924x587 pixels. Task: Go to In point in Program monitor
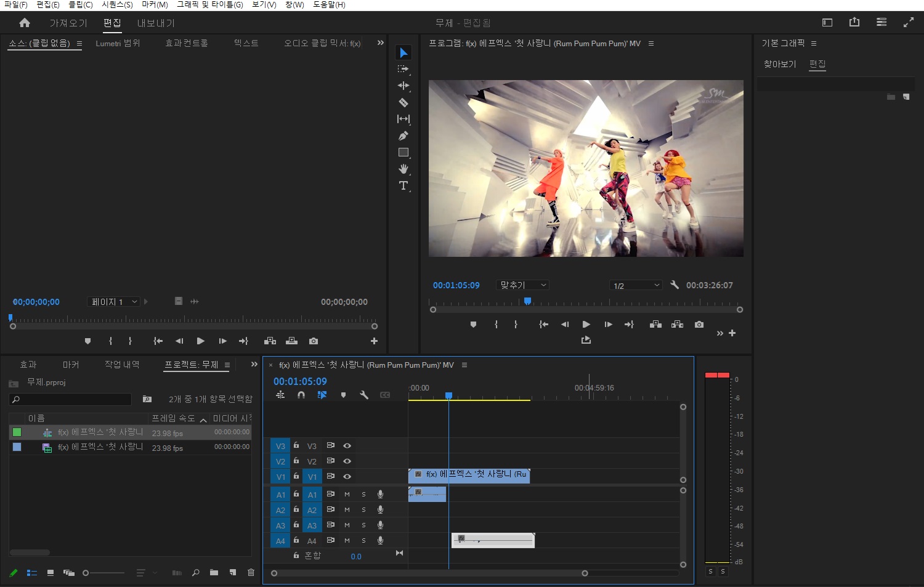pos(543,325)
